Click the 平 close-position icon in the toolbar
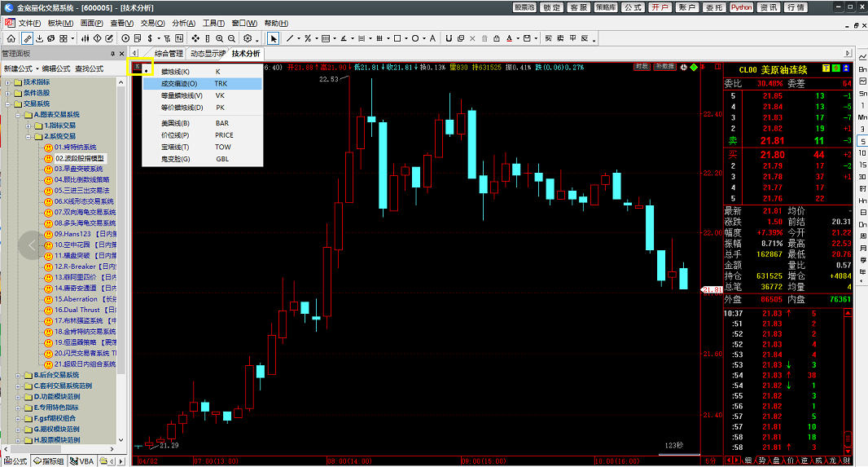The height and width of the screenshot is (467, 868). click(x=573, y=39)
